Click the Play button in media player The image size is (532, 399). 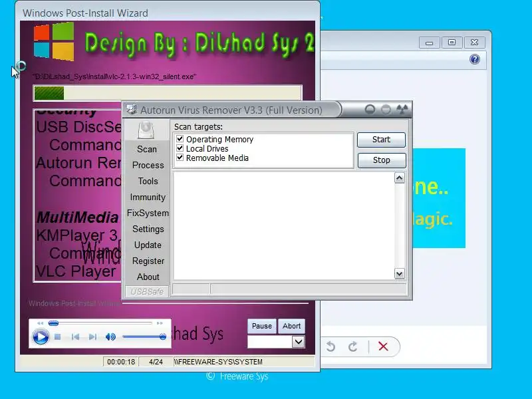coord(41,337)
